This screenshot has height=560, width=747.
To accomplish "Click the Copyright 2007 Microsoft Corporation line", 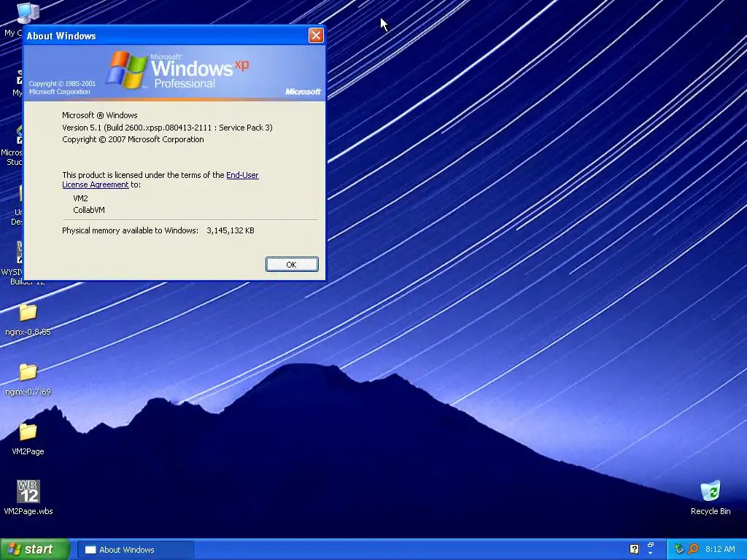I will (x=133, y=139).
